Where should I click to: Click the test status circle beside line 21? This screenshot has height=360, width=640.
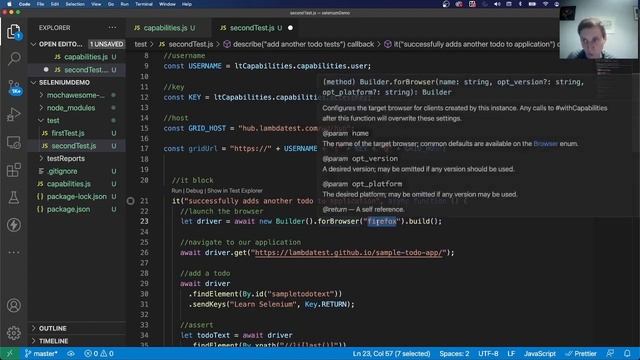[130, 201]
